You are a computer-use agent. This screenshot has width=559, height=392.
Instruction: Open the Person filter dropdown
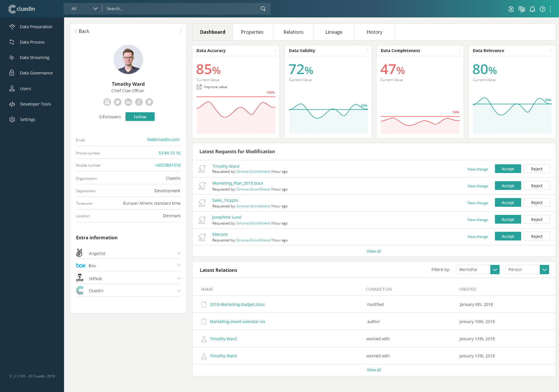[x=544, y=270]
